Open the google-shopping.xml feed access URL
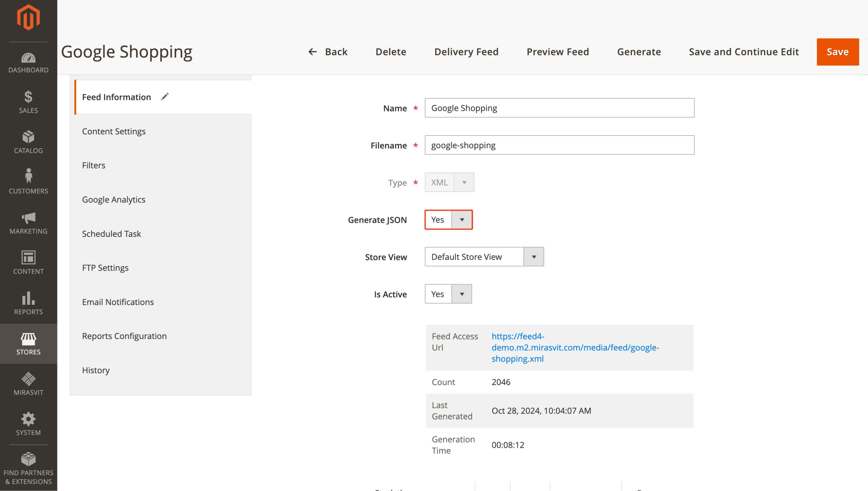The width and height of the screenshot is (868, 491). [x=575, y=347]
